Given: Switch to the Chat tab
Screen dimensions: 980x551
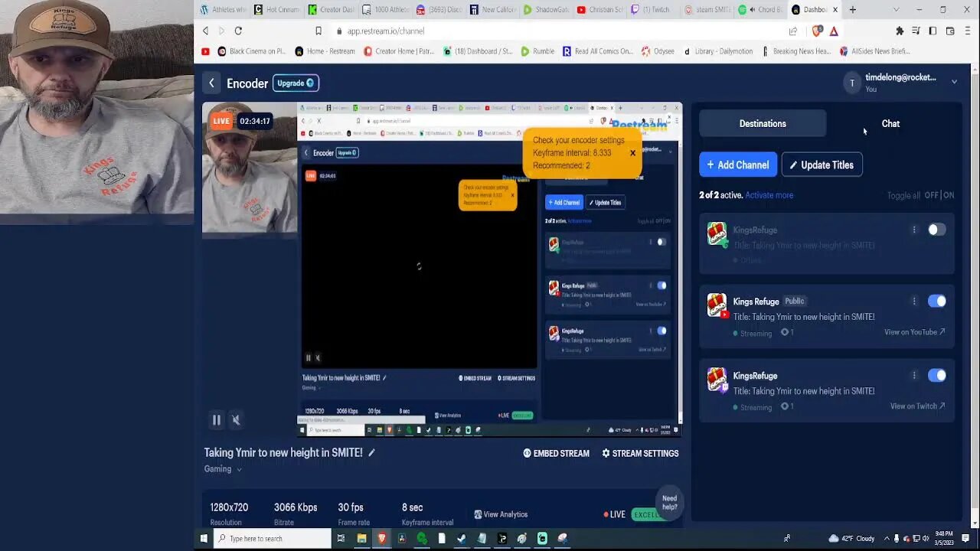Looking at the screenshot, I should (890, 123).
